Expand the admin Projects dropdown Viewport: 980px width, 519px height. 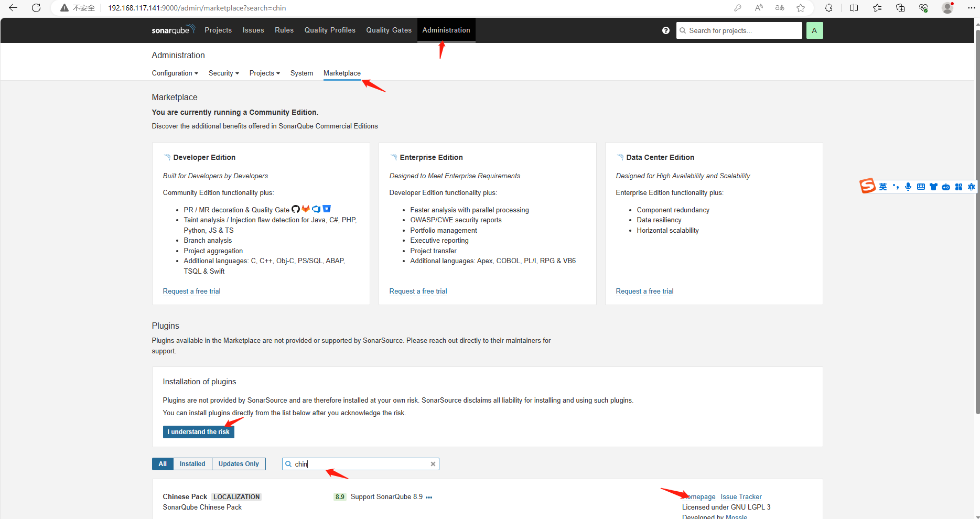point(265,73)
